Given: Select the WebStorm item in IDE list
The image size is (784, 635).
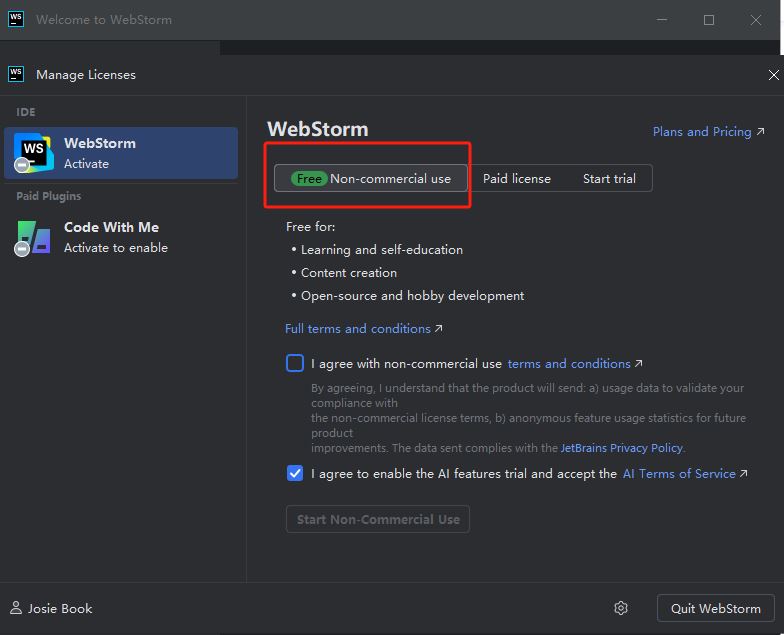Looking at the screenshot, I should pos(121,153).
